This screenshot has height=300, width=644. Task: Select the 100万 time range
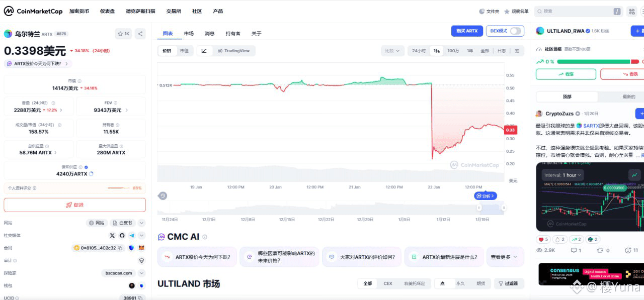pos(453,51)
